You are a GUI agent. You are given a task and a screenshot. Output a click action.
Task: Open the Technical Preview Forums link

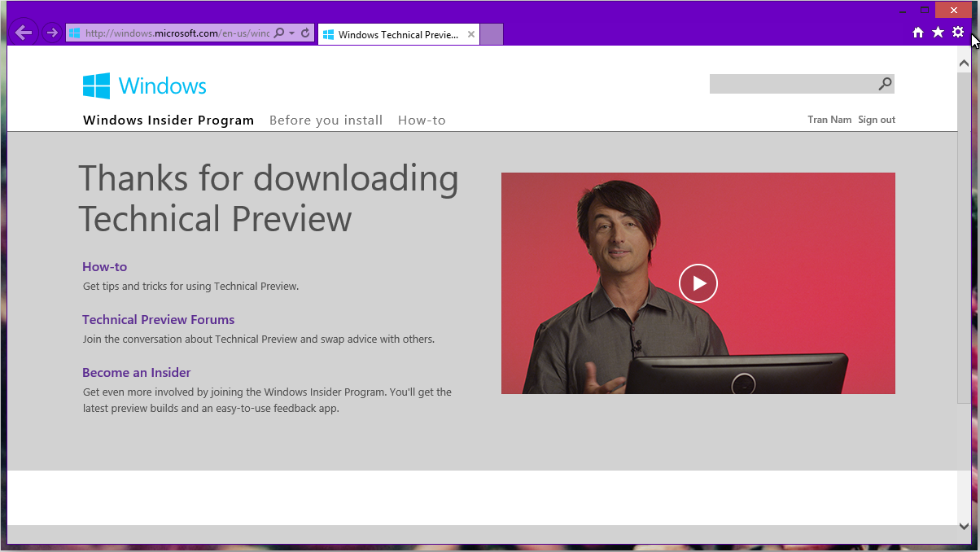pos(158,319)
